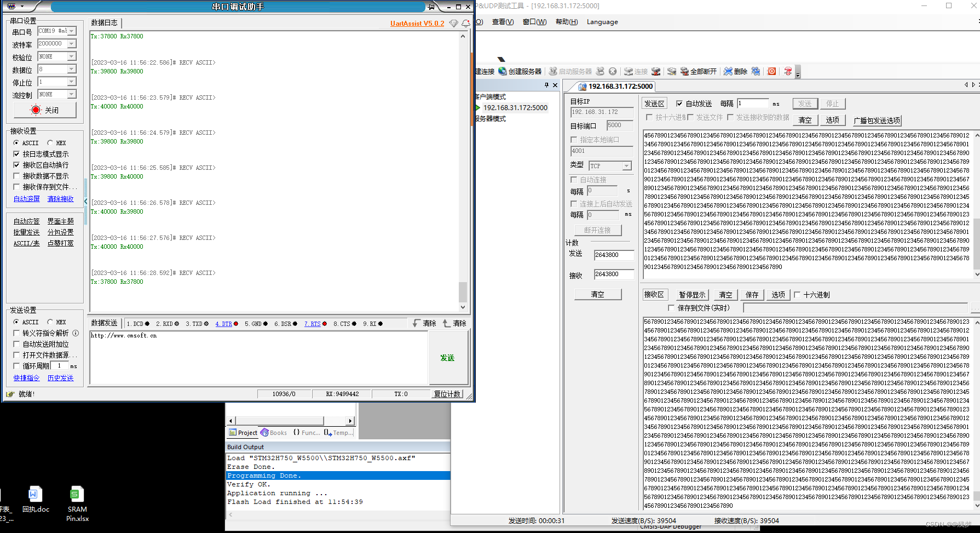Image resolution: width=980 pixels, height=533 pixels.
Task: Open the 波特率 baud rate dropdown
Action: pos(72,43)
